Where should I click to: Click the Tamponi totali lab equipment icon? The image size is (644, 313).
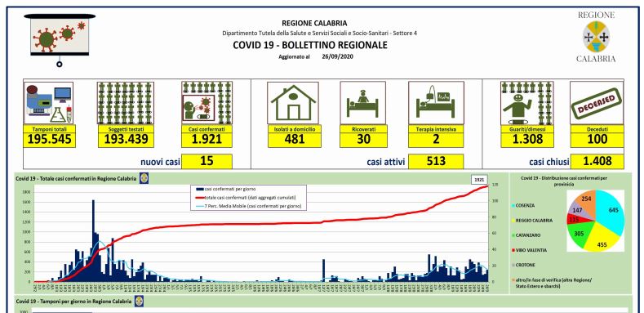click(48, 102)
